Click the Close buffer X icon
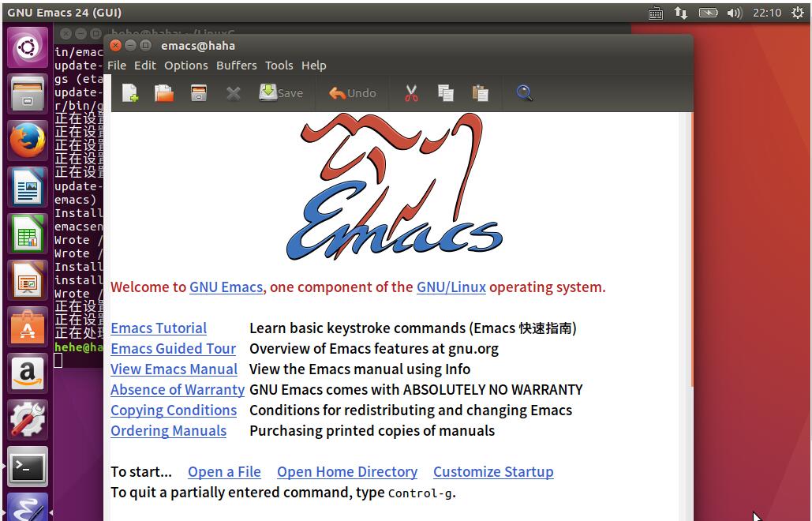The width and height of the screenshot is (812, 521). pos(233,94)
